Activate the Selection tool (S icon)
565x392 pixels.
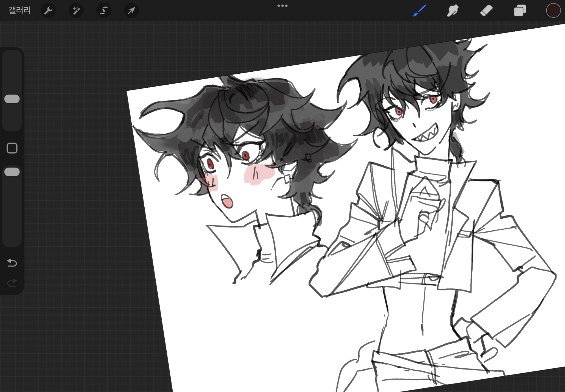(104, 11)
